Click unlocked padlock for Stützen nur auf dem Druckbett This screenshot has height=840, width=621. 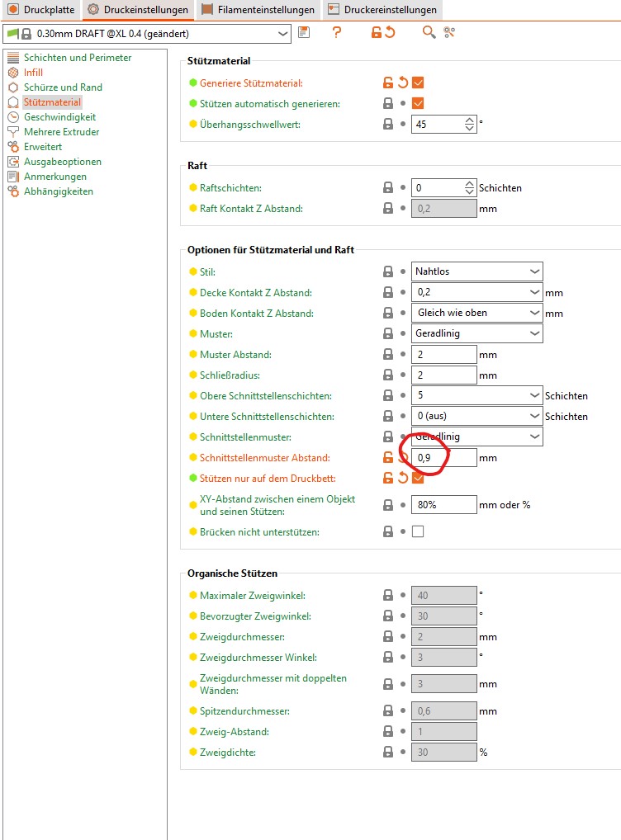388,478
